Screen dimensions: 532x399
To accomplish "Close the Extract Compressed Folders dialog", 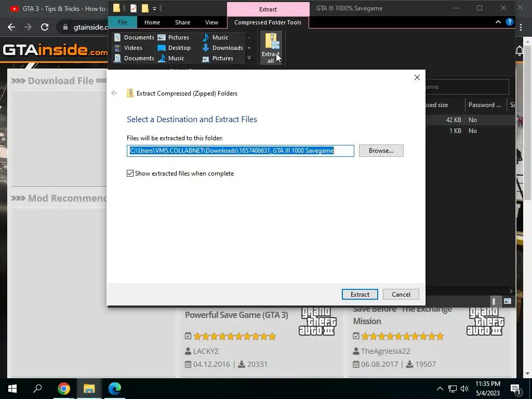I will [417, 77].
